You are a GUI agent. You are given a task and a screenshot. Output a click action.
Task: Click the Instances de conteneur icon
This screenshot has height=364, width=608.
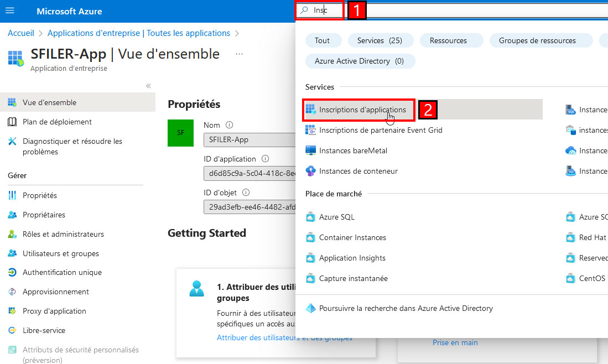(x=310, y=171)
